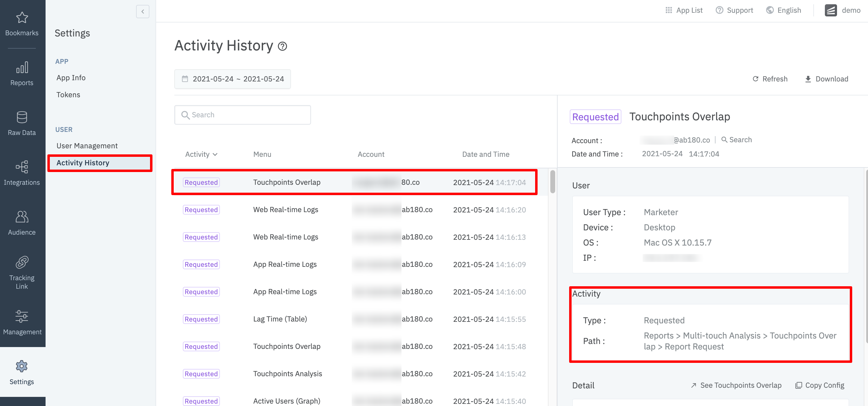Open the Bookmarks star icon
This screenshot has height=406, width=868.
pos(22,18)
